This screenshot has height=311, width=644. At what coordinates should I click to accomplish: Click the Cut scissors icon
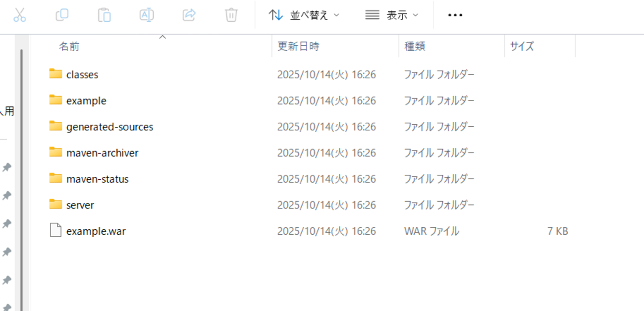click(x=19, y=15)
